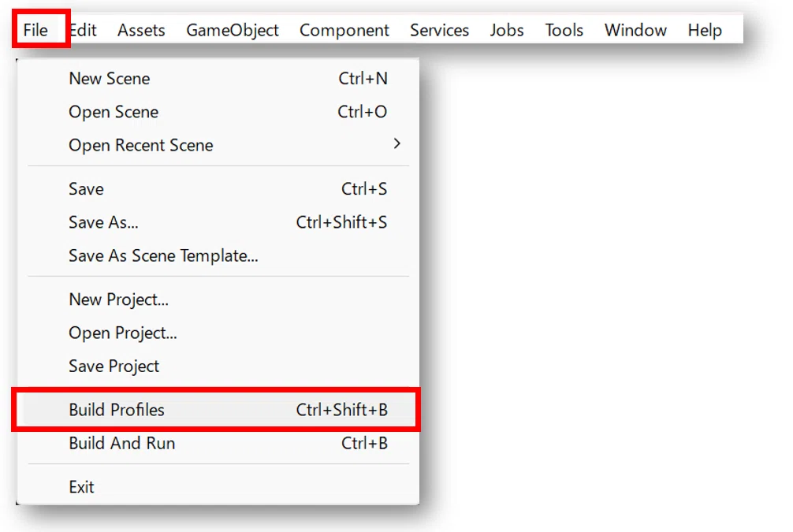
Task: Open the Window menu
Action: [x=635, y=30]
